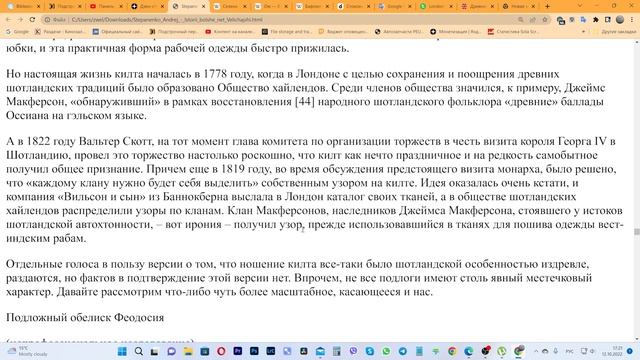The height and width of the screenshot is (360, 640).
Task: Click footnote reference [44] in text
Action: click(304, 101)
